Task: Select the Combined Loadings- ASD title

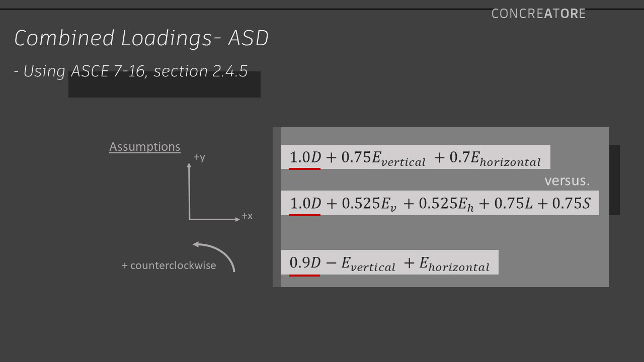Action: [x=141, y=38]
